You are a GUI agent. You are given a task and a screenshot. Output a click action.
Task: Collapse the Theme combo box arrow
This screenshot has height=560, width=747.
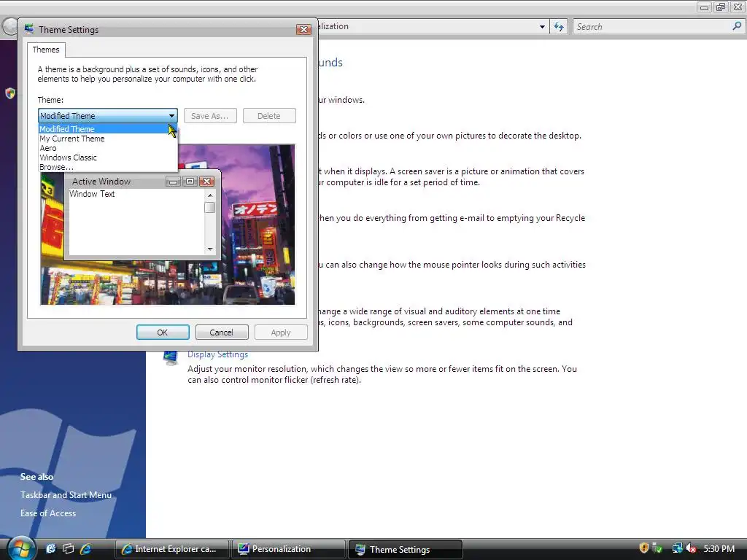(171, 116)
